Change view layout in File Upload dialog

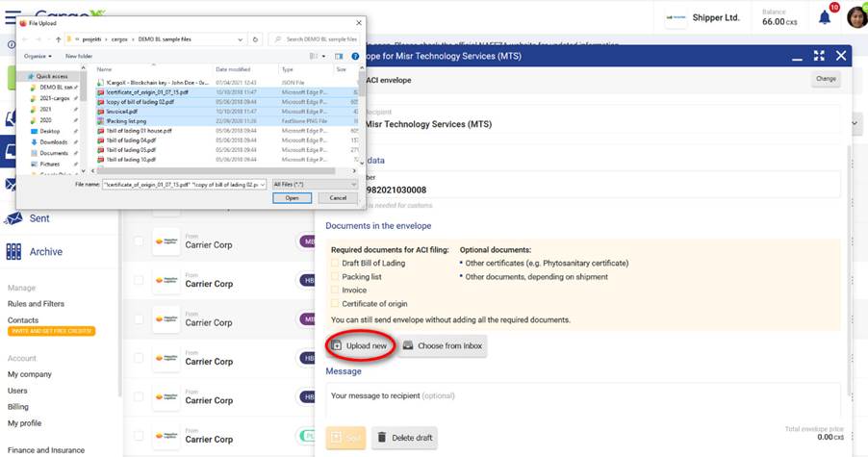317,56
